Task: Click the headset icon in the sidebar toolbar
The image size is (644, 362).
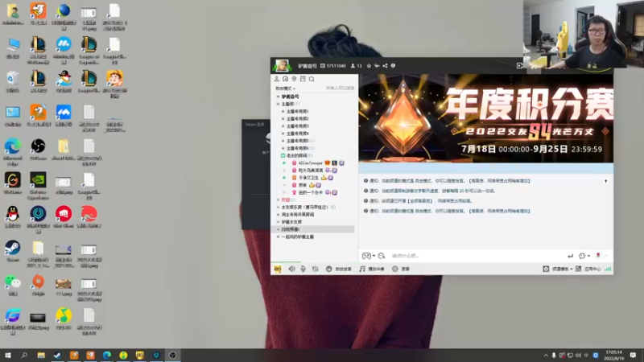Action: [286, 79]
